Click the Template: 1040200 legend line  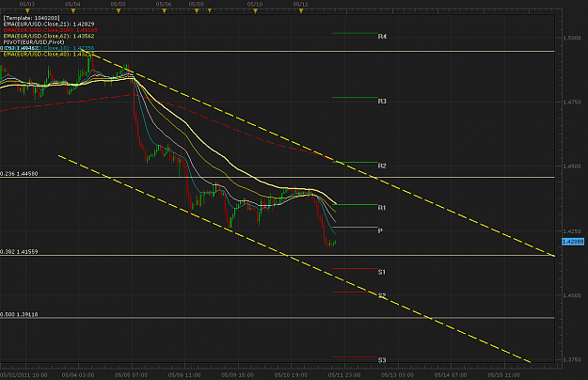[31, 18]
